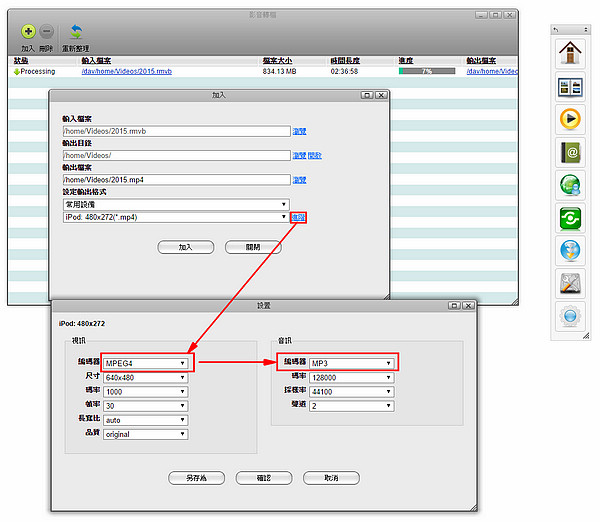Open the aspect ratio auto dropdown
The image size is (600, 522).
[145, 420]
